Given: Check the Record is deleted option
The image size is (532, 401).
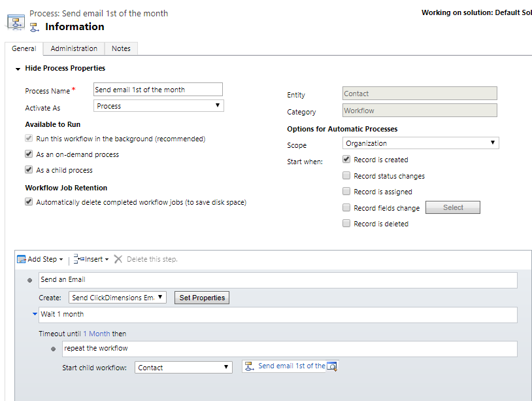Looking at the screenshot, I should coord(346,223).
